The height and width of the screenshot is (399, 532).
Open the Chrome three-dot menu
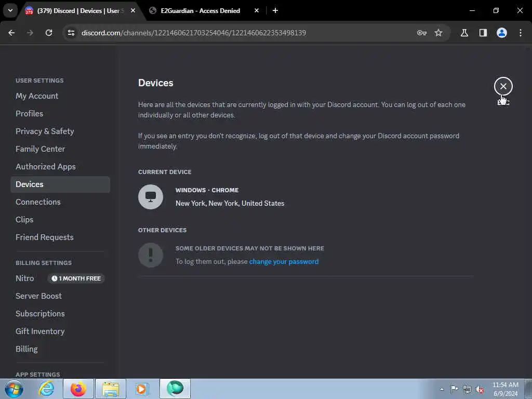pos(521,33)
